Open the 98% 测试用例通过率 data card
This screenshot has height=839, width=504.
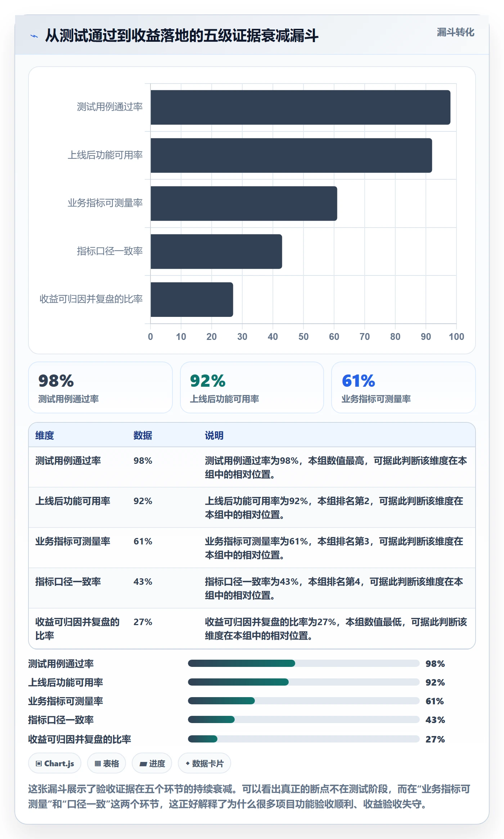(x=100, y=387)
